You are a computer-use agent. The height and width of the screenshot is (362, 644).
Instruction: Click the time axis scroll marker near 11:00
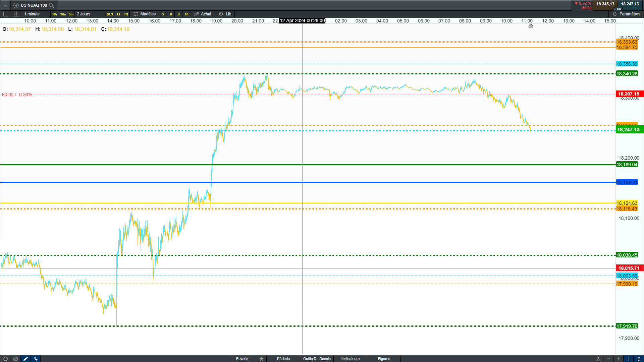click(x=531, y=26)
